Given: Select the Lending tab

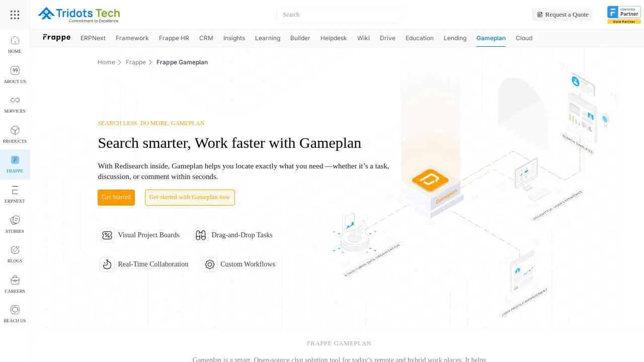Looking at the screenshot, I should coord(455,38).
